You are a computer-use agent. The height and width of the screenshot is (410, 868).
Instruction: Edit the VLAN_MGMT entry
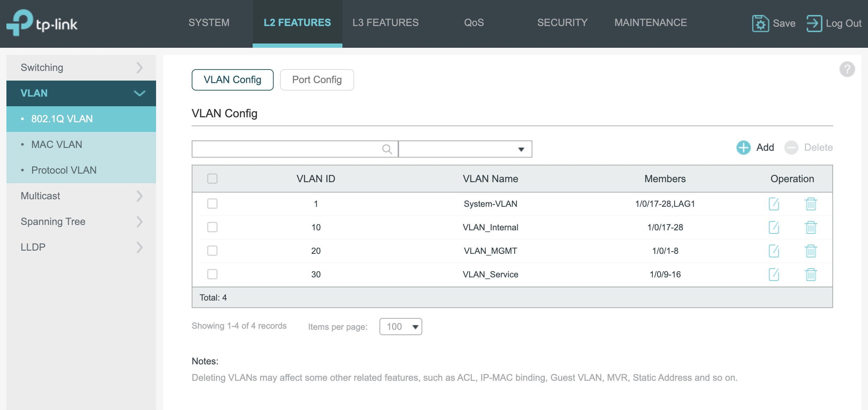[774, 251]
